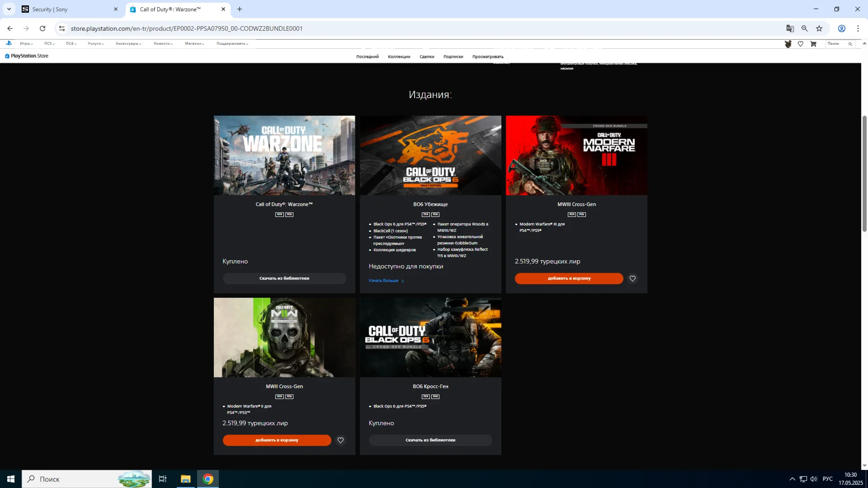Click the Black Ops 6 Vault Edition thumbnail

tap(430, 155)
